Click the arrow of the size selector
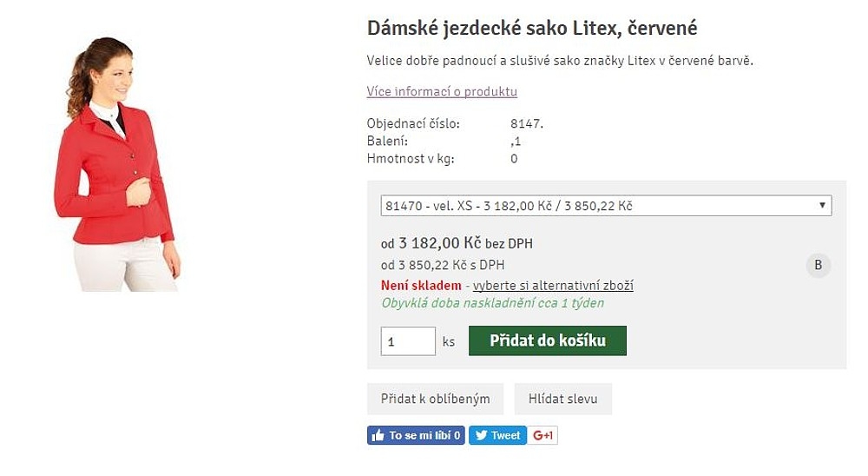The image size is (868, 476). click(x=822, y=206)
